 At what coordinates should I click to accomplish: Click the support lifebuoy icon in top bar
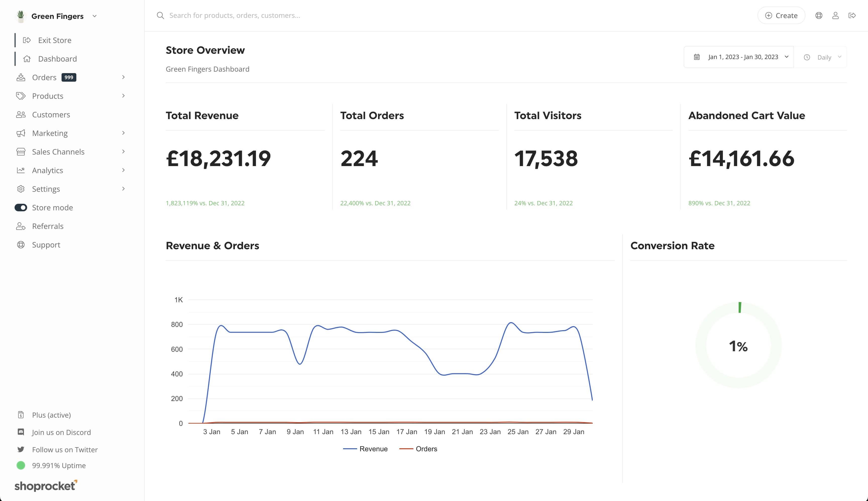(x=819, y=16)
